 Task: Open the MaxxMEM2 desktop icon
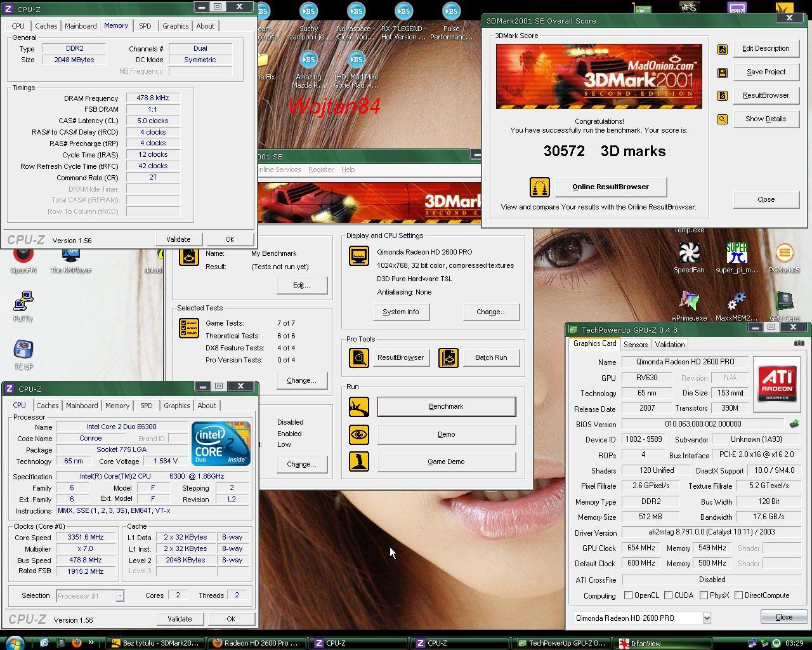(737, 306)
